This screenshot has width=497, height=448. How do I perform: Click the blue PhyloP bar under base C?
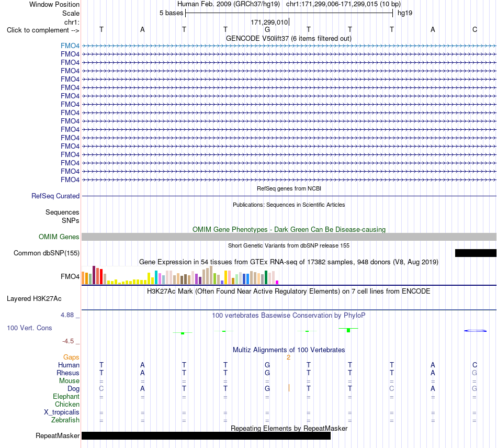[475, 331]
